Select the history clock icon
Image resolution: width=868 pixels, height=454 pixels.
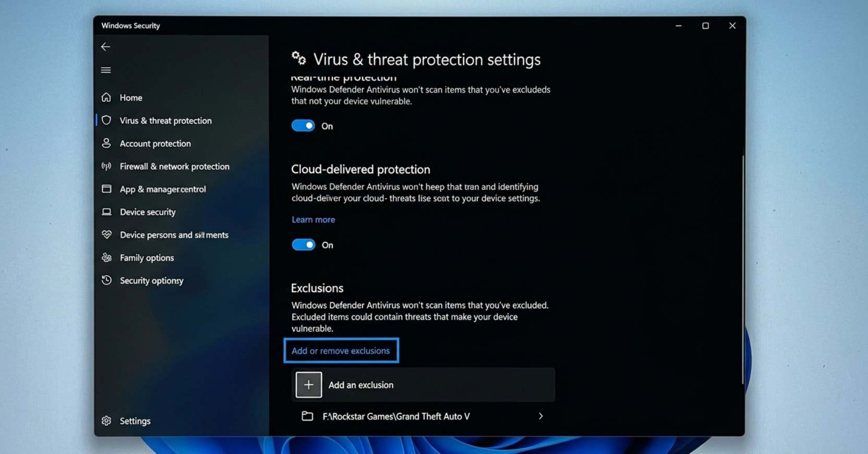106,280
